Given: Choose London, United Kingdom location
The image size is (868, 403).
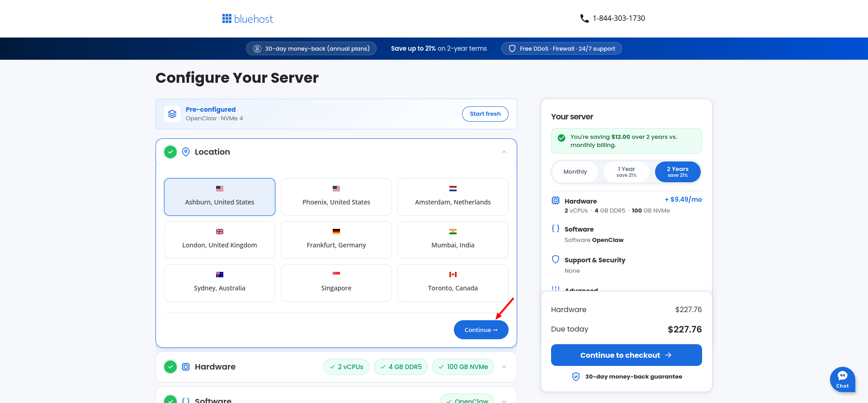Looking at the screenshot, I should coord(220,240).
